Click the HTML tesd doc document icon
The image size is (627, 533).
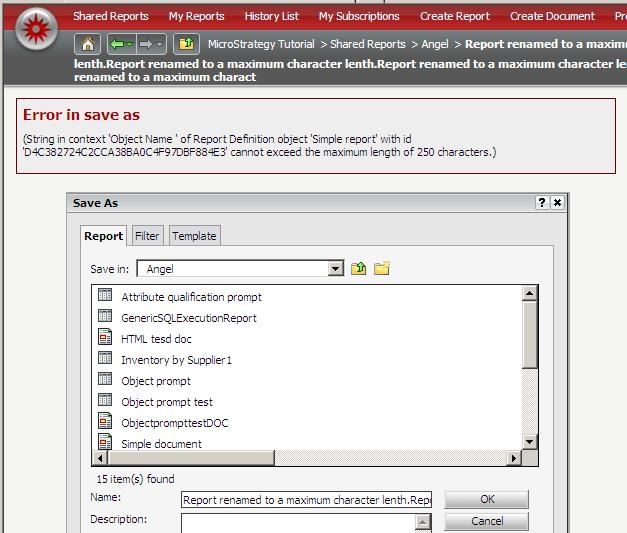pos(105,337)
